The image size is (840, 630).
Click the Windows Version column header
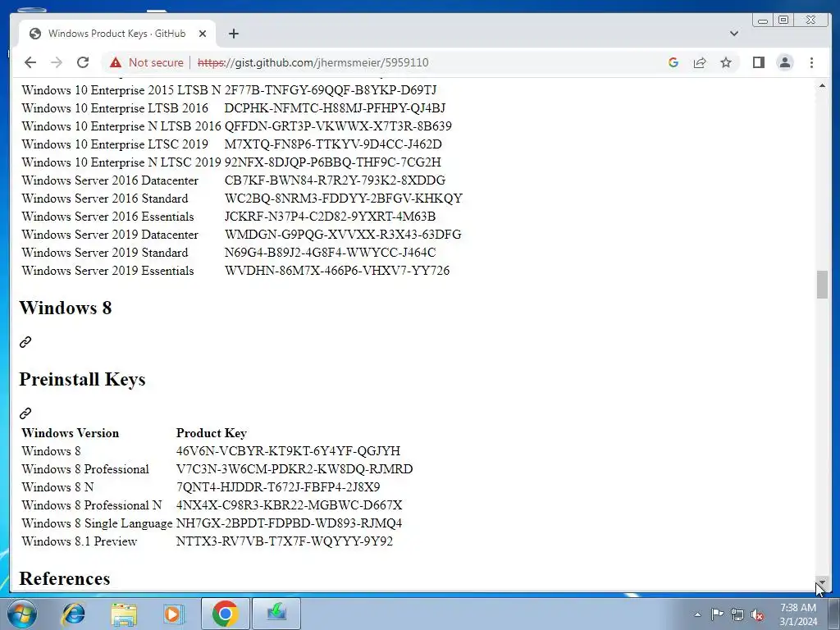[71, 433]
